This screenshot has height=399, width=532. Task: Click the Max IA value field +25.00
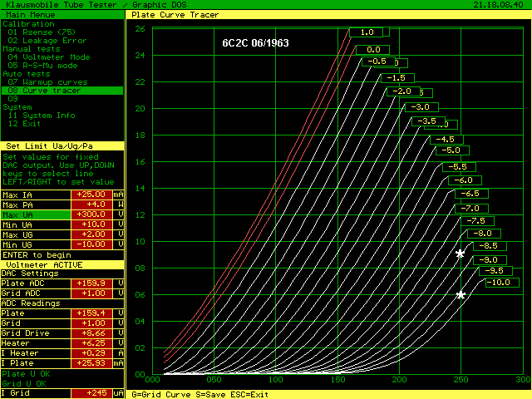click(x=91, y=194)
